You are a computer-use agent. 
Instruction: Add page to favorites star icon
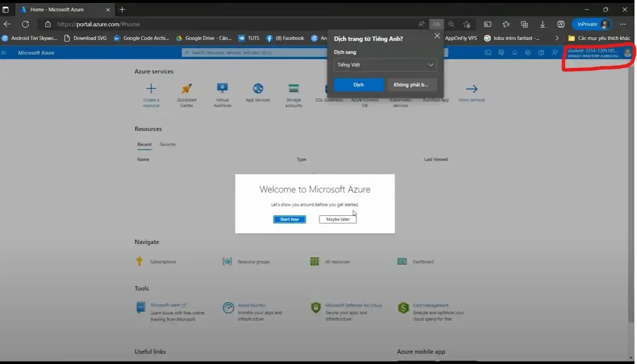point(466,24)
